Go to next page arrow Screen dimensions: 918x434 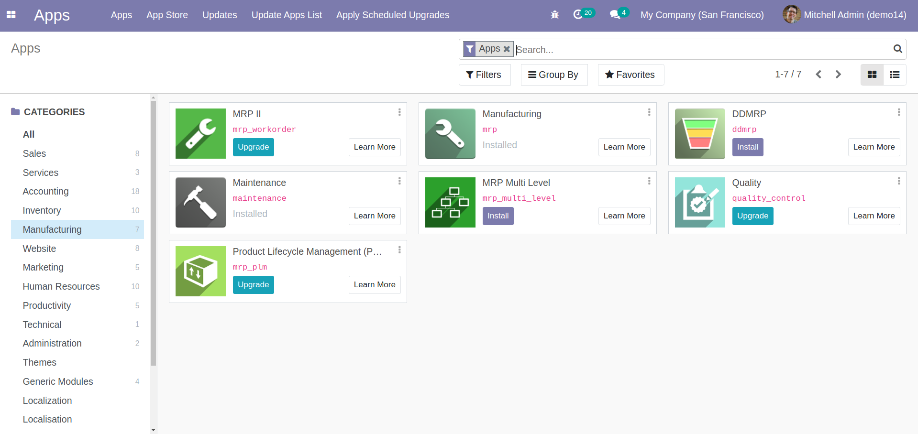(838, 74)
